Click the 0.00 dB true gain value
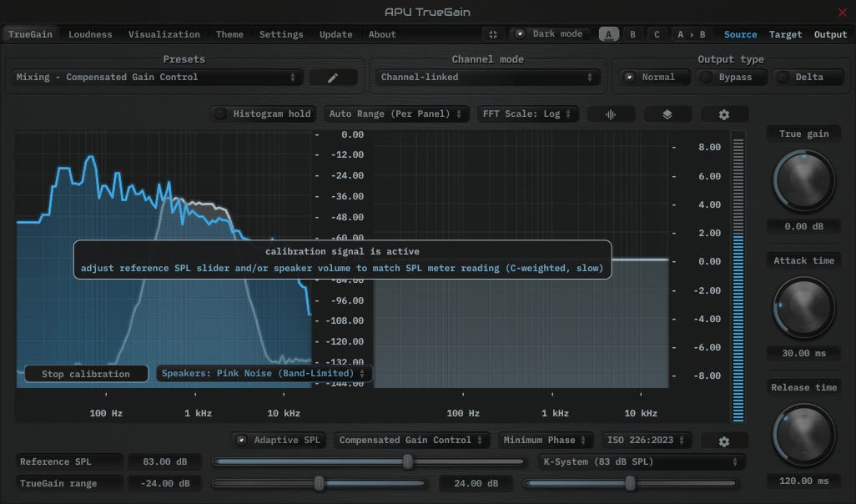Screen dimensions: 856x504 803,227
